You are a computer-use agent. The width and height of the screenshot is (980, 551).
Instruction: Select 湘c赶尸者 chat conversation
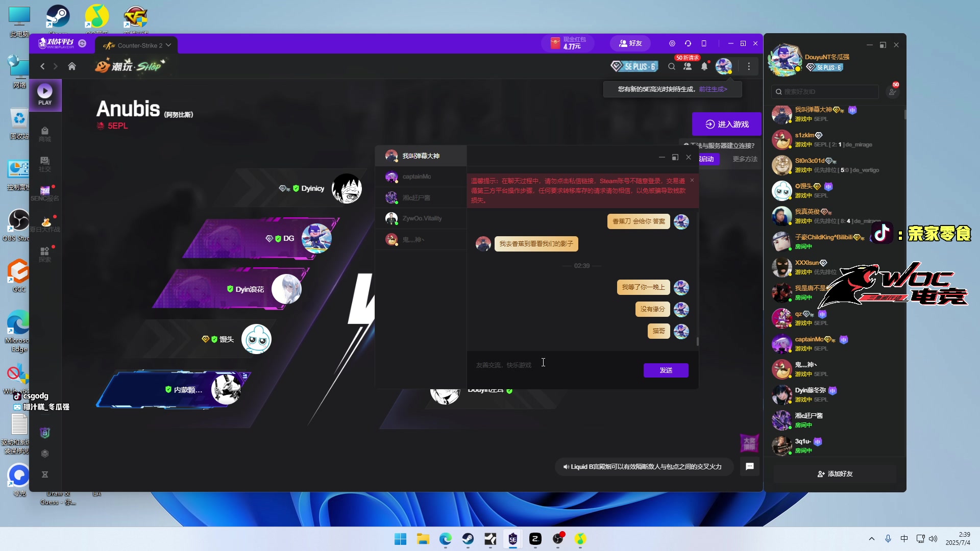pos(421,197)
